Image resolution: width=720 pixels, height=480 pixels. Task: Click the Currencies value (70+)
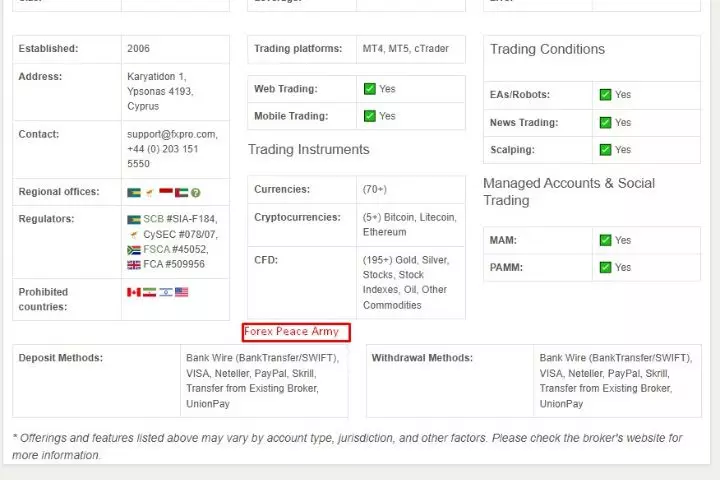coord(375,189)
